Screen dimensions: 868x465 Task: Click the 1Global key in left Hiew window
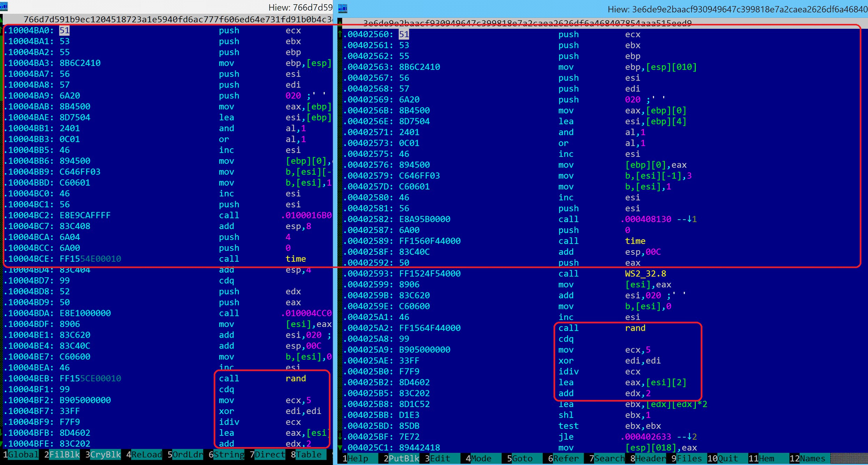pyautogui.click(x=20, y=455)
